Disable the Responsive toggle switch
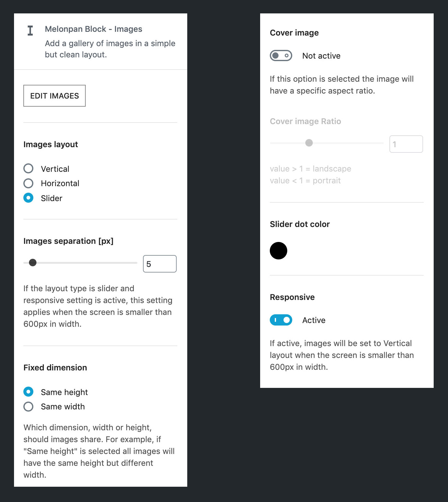 [281, 320]
